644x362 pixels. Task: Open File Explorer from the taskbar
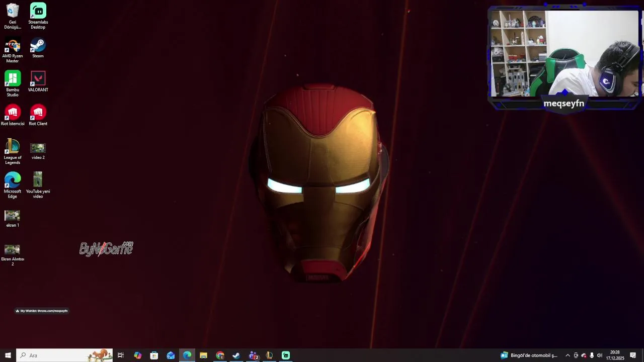click(203, 355)
